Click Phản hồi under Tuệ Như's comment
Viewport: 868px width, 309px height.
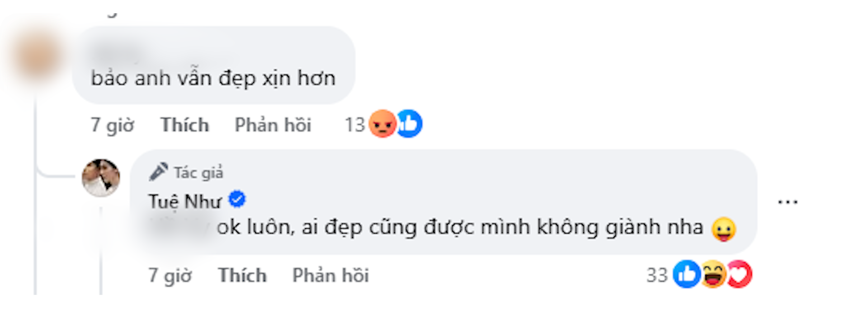(330, 275)
